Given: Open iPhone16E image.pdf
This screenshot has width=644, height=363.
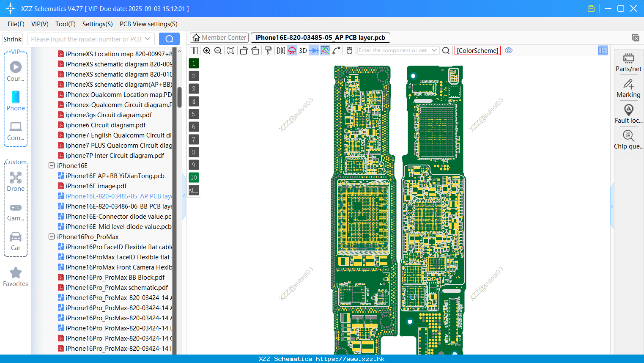Looking at the screenshot, I should pyautogui.click(x=96, y=186).
